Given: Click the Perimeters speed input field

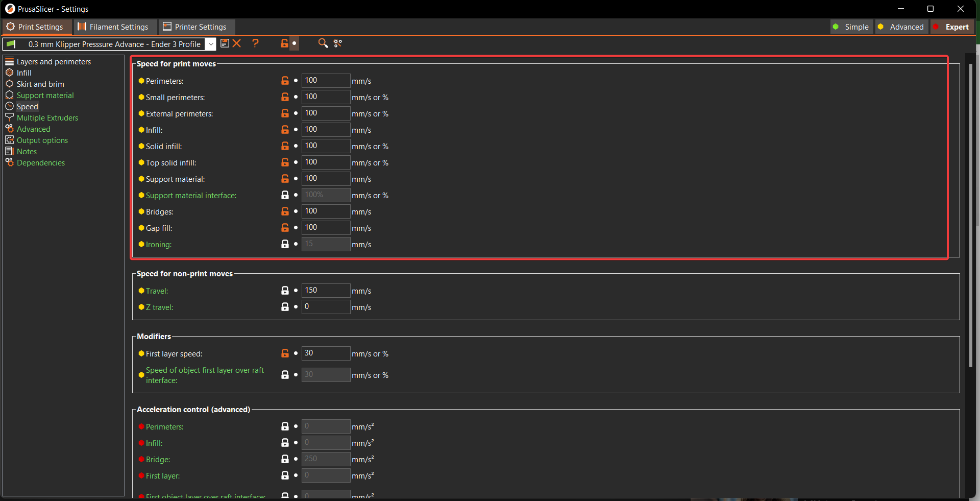Looking at the screenshot, I should (326, 81).
